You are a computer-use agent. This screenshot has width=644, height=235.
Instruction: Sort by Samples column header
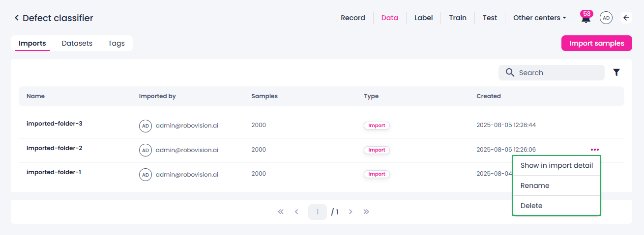click(264, 96)
